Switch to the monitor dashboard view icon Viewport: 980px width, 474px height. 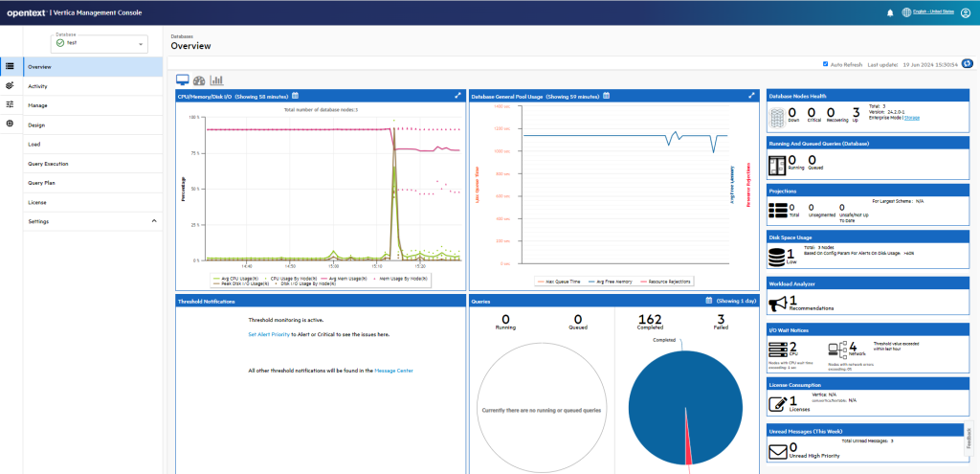tap(182, 80)
